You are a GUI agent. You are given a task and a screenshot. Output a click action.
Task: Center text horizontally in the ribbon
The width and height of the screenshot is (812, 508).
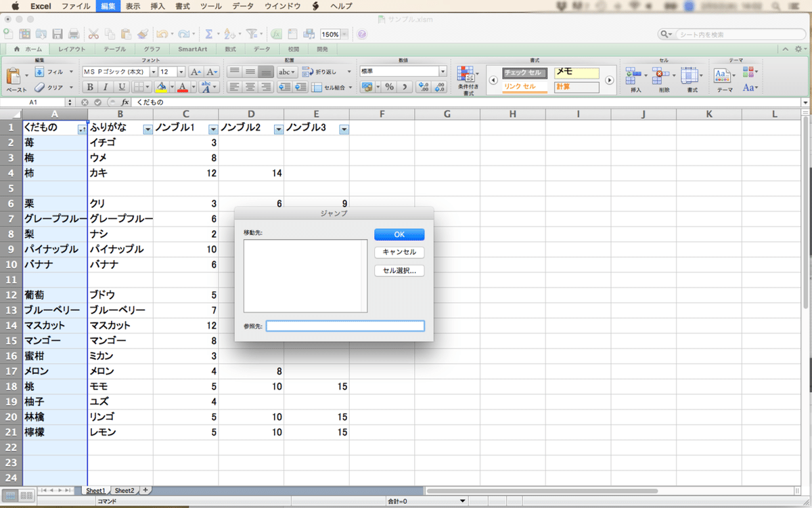(x=250, y=87)
